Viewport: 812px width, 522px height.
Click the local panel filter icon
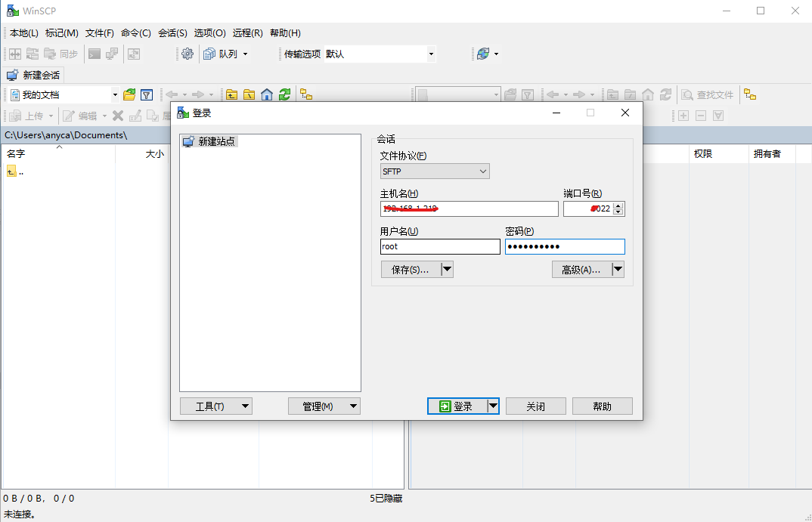coord(147,94)
